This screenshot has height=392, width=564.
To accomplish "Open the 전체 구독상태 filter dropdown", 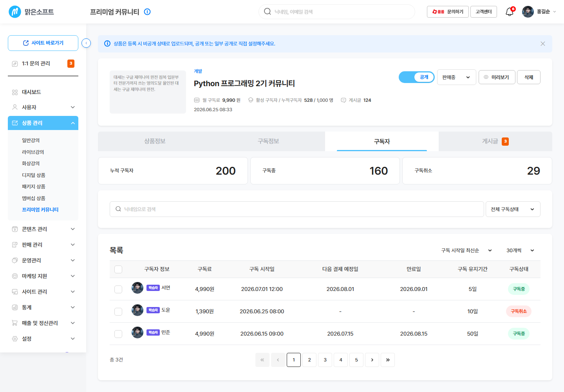I will (x=513, y=209).
